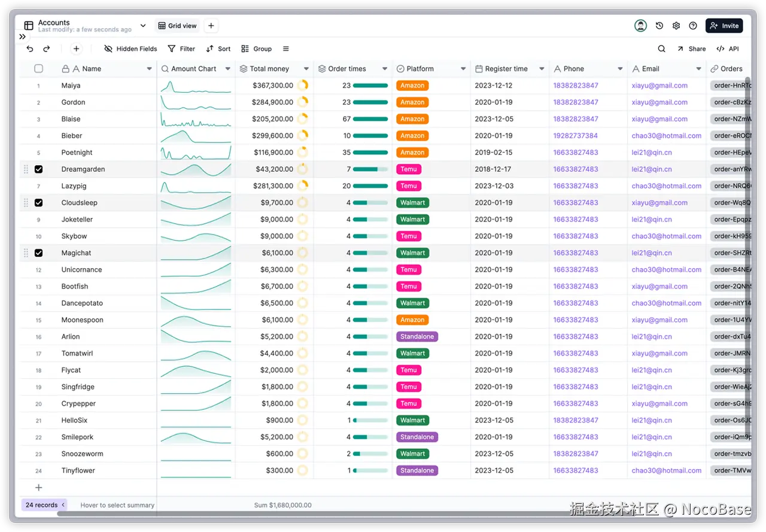This screenshot has height=532, width=766.
Task: Click the Amount Chart search icon in header
Action: [x=165, y=69]
